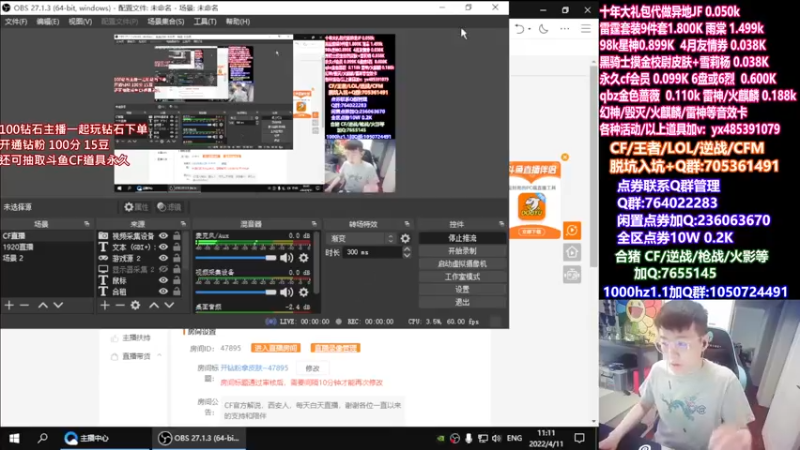Screen dimensions: 800x450
Task: Pop out the 控件 dock panel icon
Action: (501, 224)
